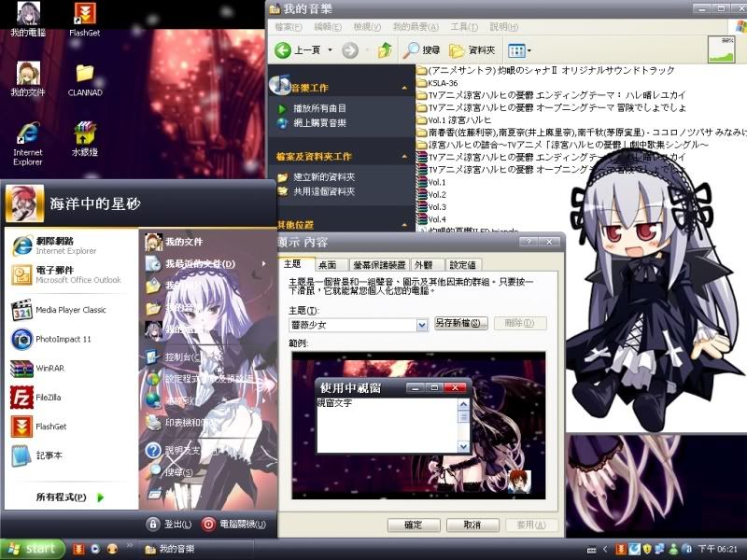Click the user avatar picture in start menu
Viewport: 747px width, 560px height.
[25, 203]
